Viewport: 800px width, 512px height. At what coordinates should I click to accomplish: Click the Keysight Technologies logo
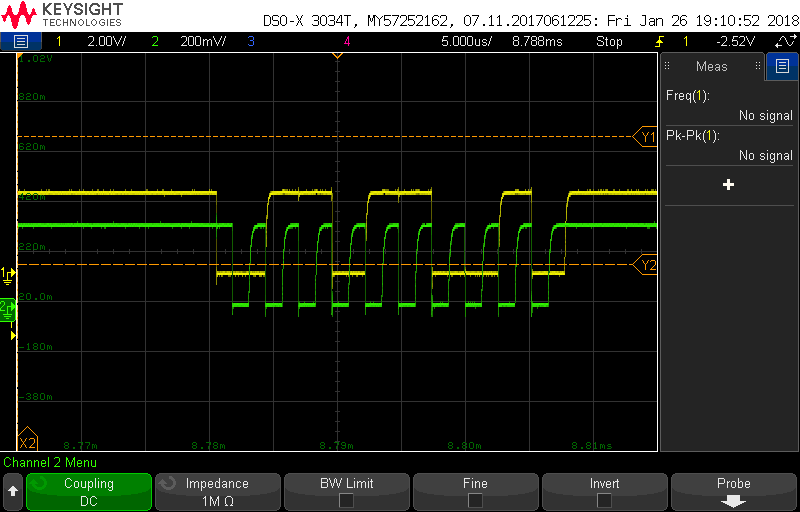point(62,14)
